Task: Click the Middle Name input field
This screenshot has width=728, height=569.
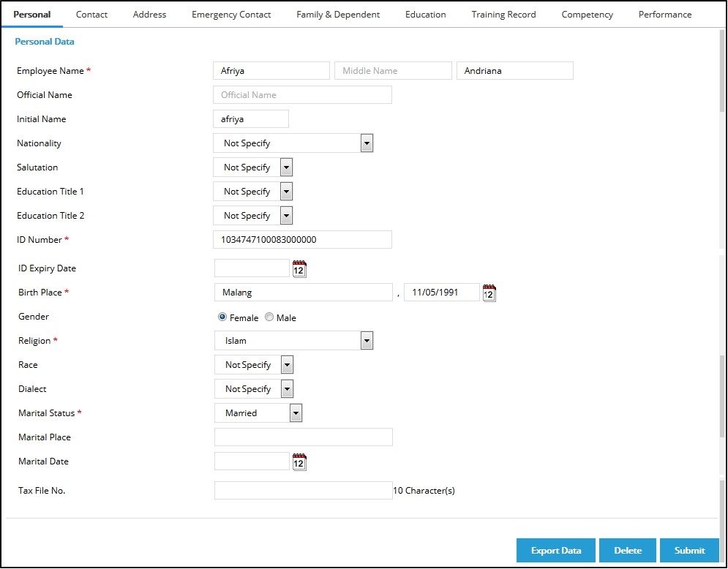Action: (x=393, y=70)
